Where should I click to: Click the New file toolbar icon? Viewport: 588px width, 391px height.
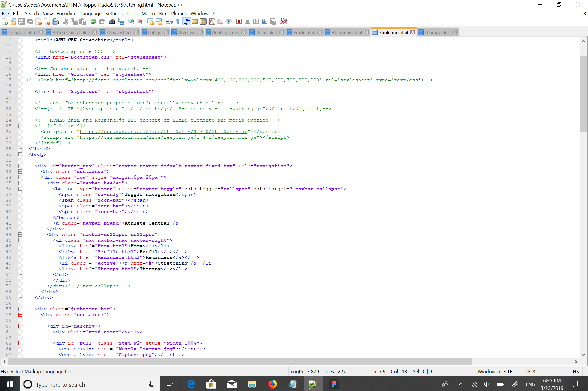tap(5, 22)
